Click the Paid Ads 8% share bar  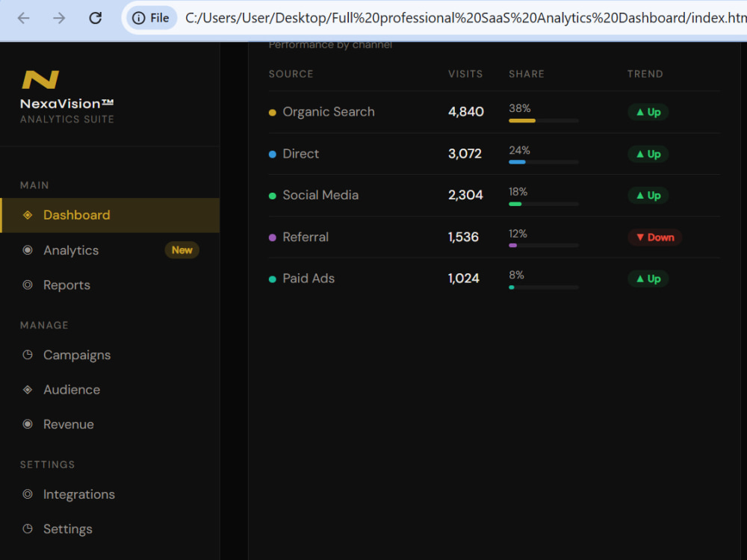point(544,287)
